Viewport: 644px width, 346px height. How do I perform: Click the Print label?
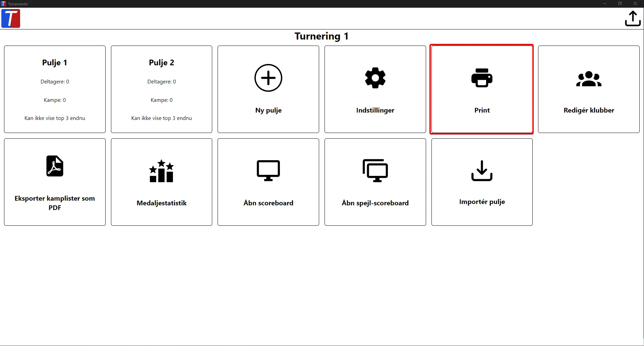click(482, 110)
